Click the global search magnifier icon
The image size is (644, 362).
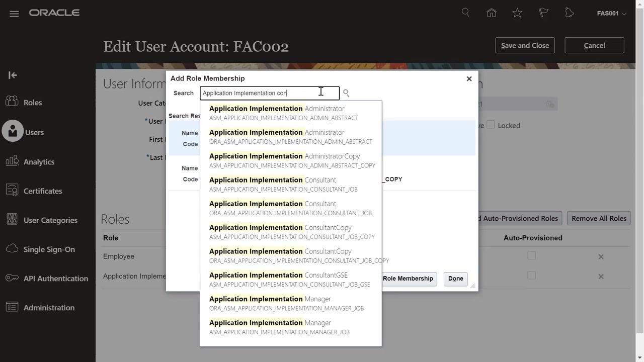pyautogui.click(x=465, y=13)
